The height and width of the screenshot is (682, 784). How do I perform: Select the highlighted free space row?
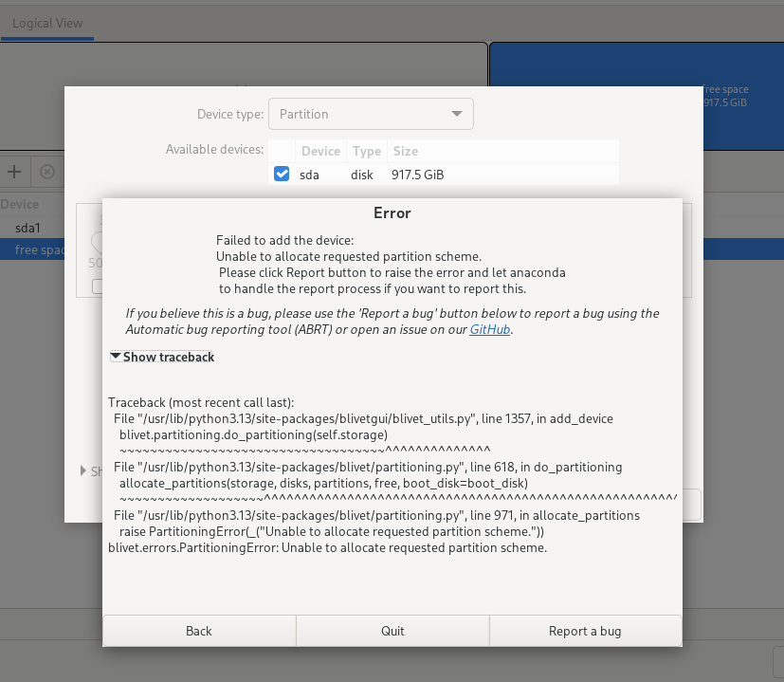coord(33,248)
